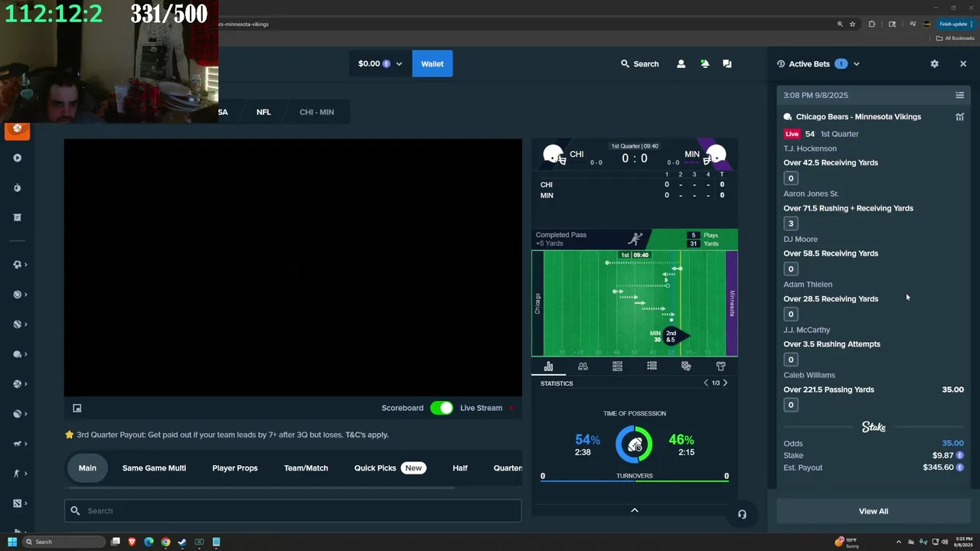Screen dimensions: 980x551
Task: Open the list icon beside 3:08 PM 9/8/2025
Action: [x=959, y=96]
